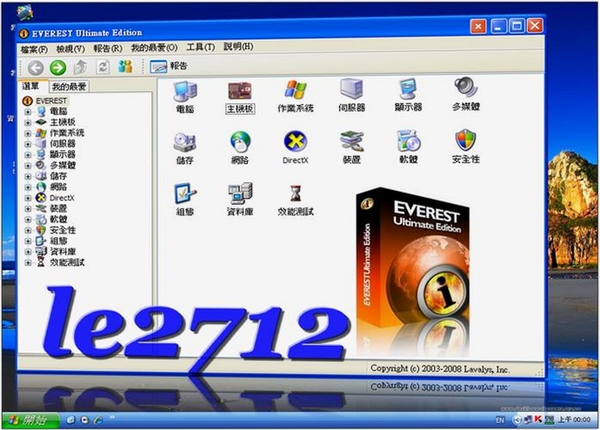Expand the 軟體 tree node
The image size is (600, 430).
click(28, 220)
